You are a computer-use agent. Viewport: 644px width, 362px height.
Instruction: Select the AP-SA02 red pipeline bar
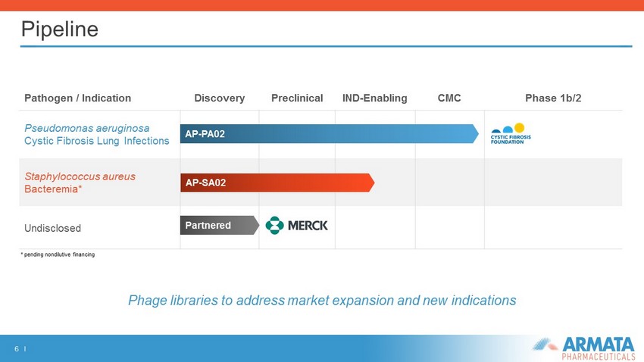(277, 183)
